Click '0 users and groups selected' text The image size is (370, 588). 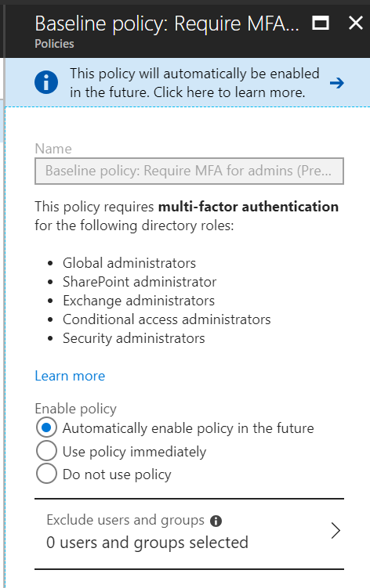pyautogui.click(x=147, y=543)
